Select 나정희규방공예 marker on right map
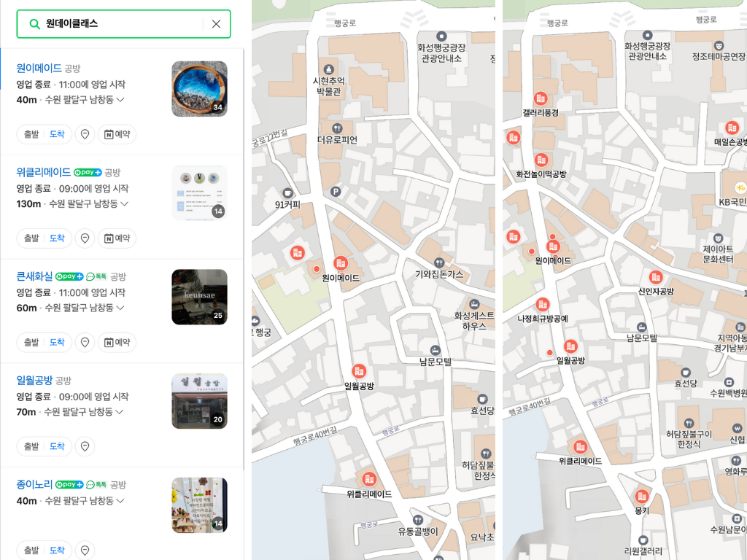The width and height of the screenshot is (747, 560). pos(543,304)
